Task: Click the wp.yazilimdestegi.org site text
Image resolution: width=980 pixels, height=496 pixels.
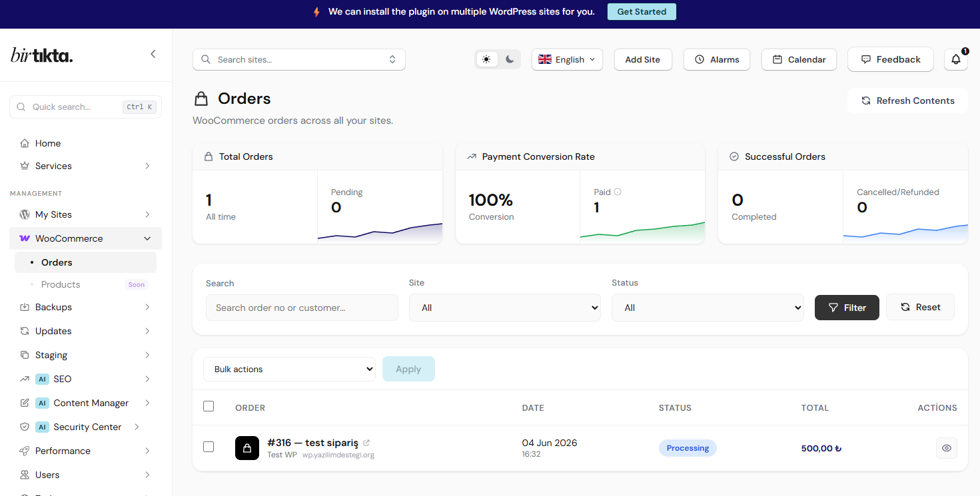Action: 338,455
